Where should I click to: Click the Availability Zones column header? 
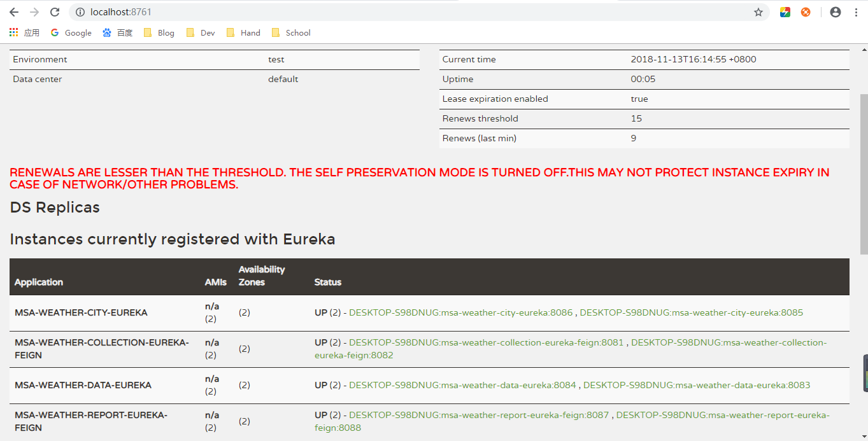(x=262, y=276)
